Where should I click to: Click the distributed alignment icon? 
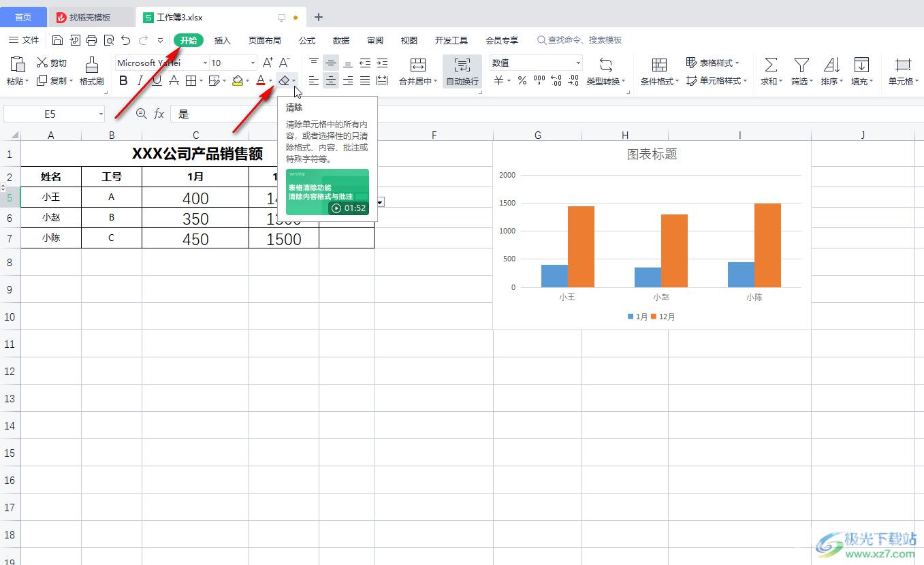click(x=382, y=81)
